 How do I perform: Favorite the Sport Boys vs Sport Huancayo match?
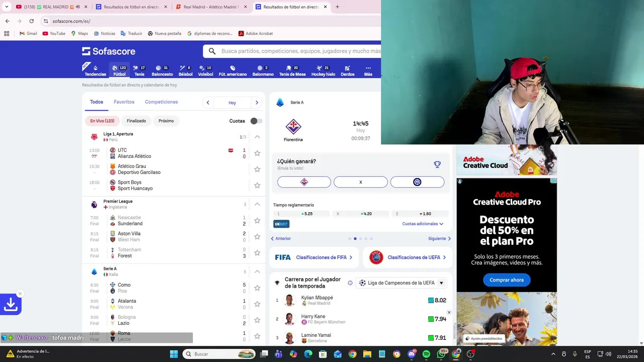tap(257, 186)
